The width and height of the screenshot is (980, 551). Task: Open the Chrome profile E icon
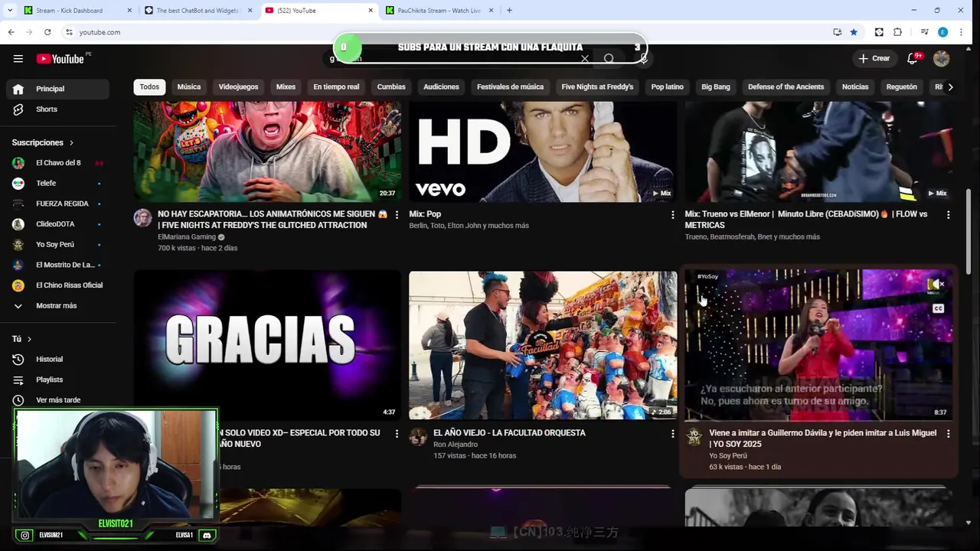click(942, 32)
